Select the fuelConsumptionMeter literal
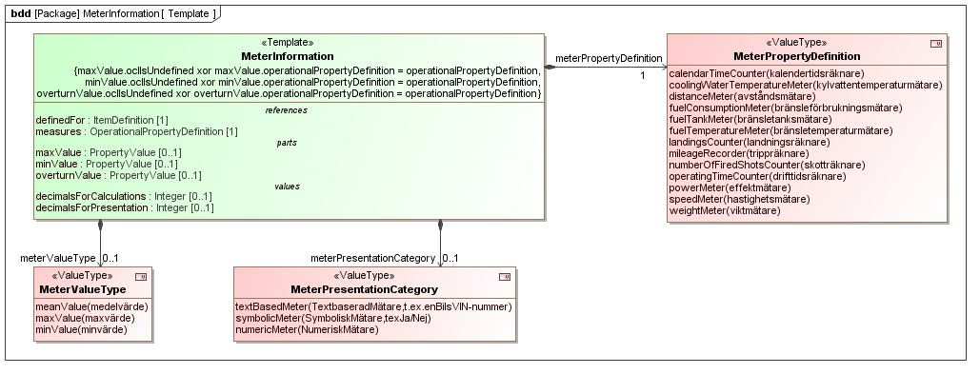 click(786, 108)
